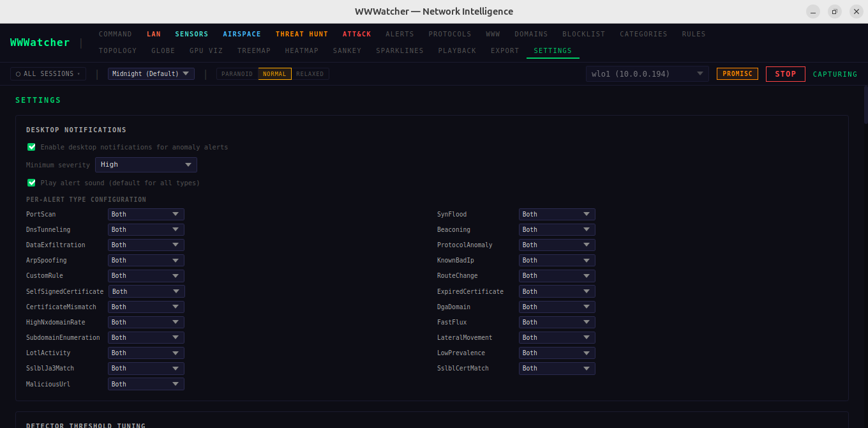
Task: Open LotlActivity alert type dropdown
Action: tap(146, 353)
